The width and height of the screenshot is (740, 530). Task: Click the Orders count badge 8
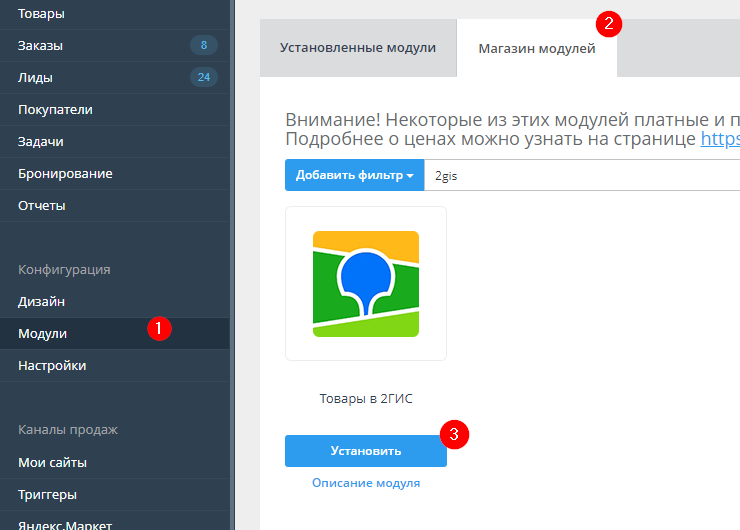coord(204,45)
